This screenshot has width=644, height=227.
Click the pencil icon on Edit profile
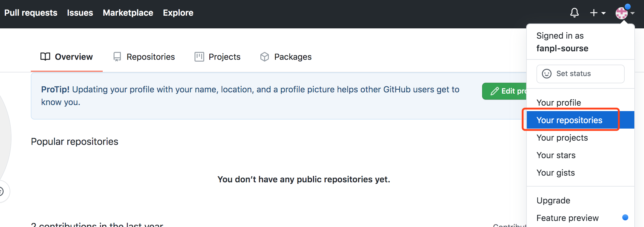[494, 91]
